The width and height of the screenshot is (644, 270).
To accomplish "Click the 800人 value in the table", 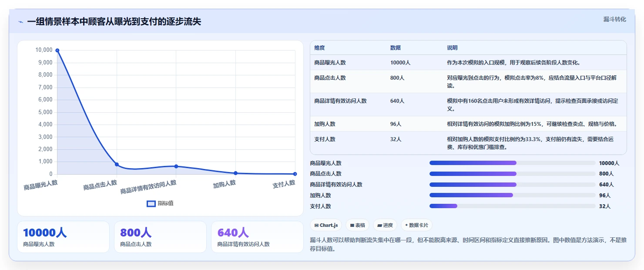I will (397, 78).
